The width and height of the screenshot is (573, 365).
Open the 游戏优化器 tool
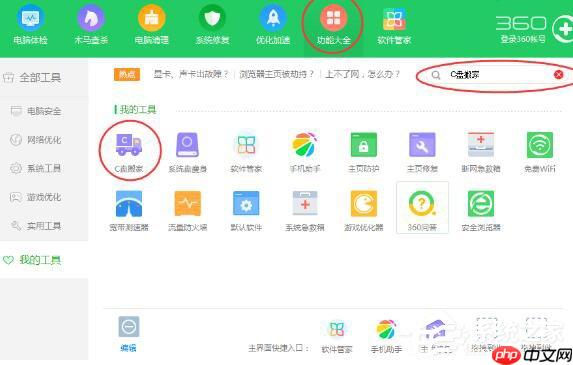[364, 211]
